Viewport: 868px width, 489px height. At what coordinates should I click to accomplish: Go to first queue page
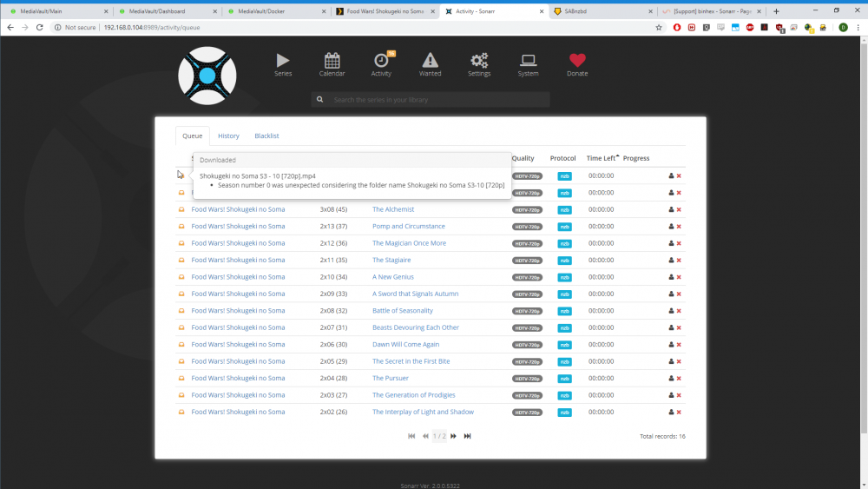point(411,436)
